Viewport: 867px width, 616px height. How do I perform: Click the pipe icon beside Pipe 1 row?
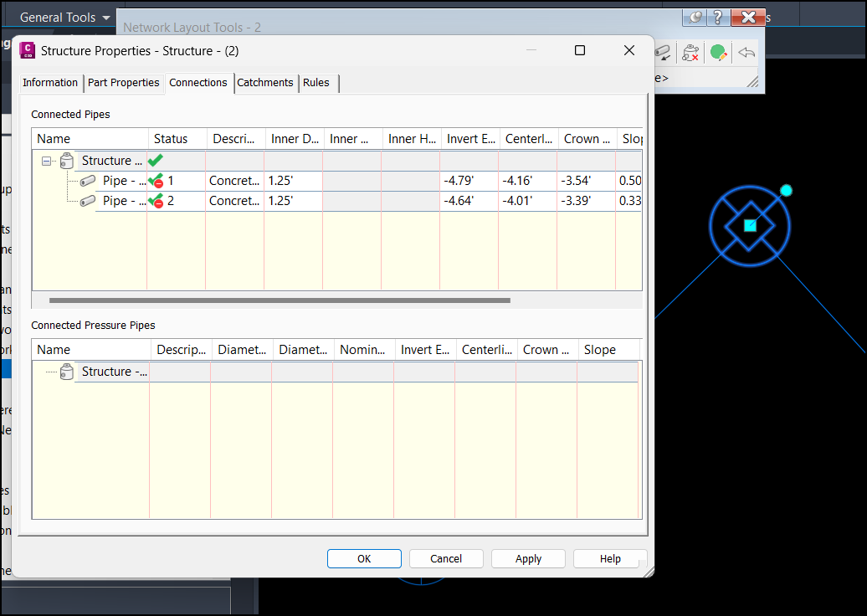85,180
